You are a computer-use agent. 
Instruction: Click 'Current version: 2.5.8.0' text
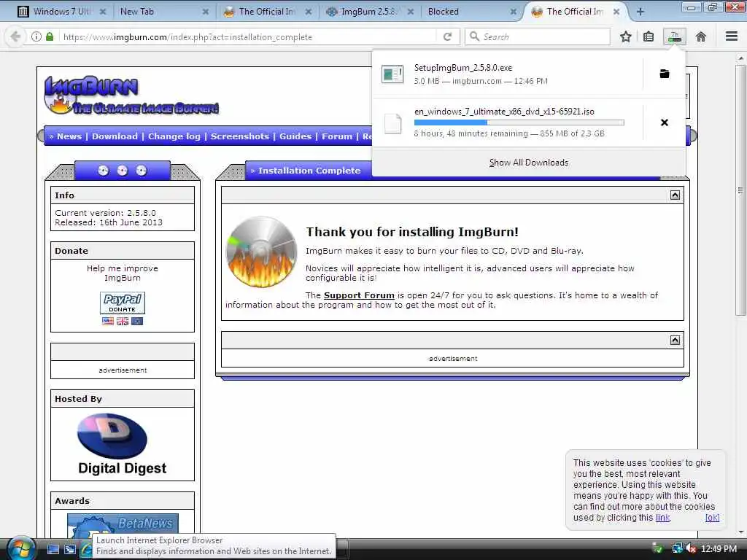[105, 213]
